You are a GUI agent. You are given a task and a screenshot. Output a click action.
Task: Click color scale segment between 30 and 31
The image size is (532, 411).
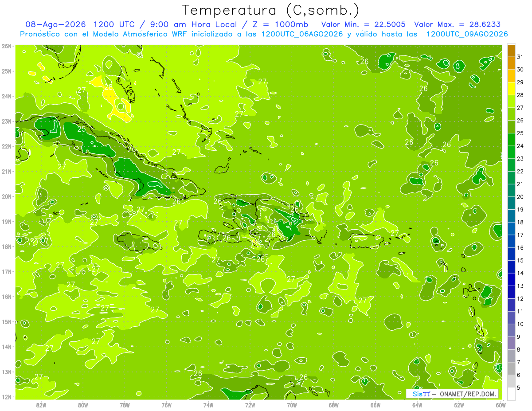511,63
